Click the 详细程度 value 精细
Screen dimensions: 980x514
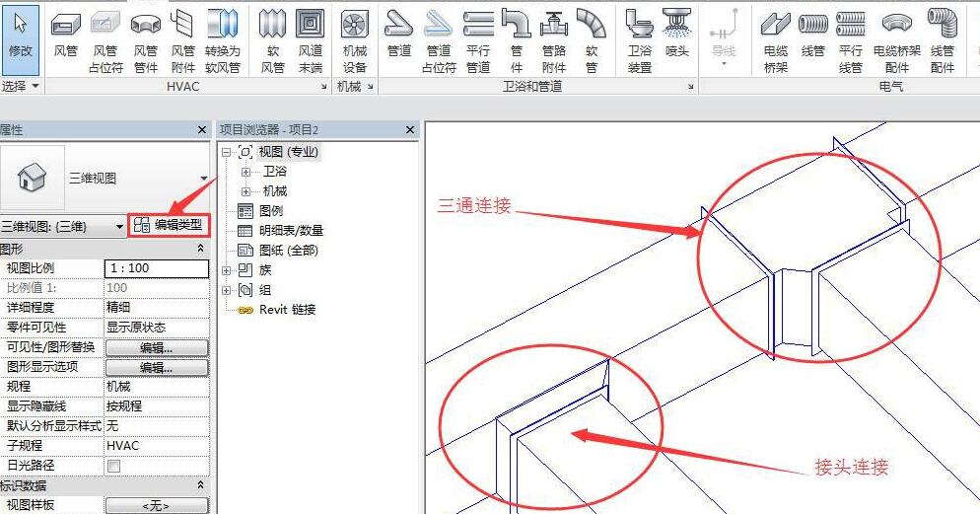(156, 308)
